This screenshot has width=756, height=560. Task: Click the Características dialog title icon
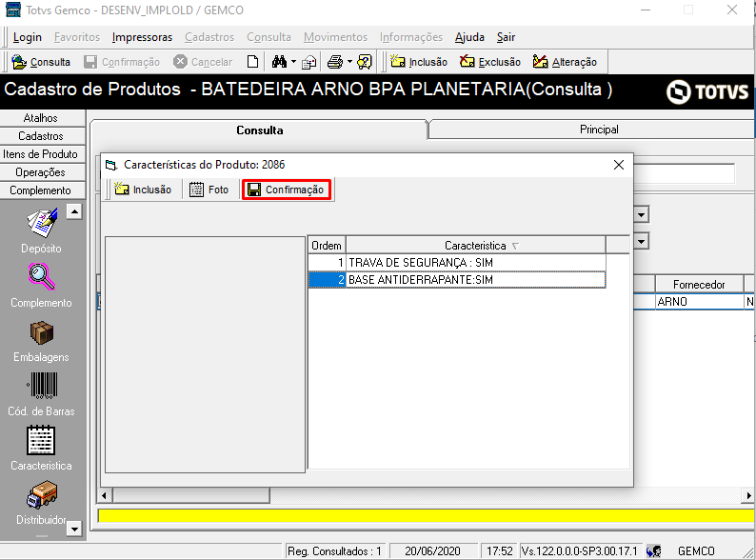[x=111, y=165]
